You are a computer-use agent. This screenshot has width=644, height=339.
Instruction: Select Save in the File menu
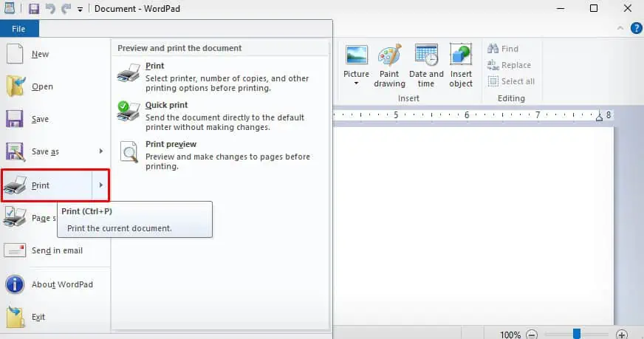point(55,119)
